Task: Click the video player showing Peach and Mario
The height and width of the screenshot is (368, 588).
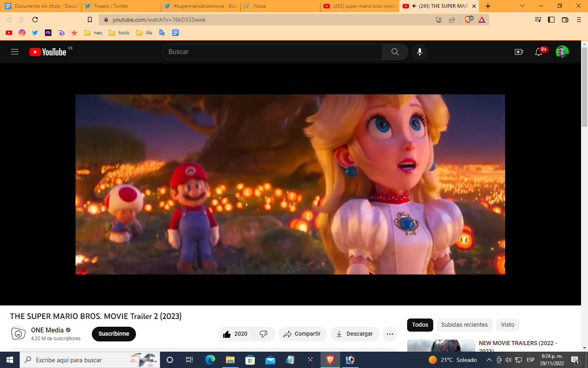Action: pyautogui.click(x=290, y=184)
